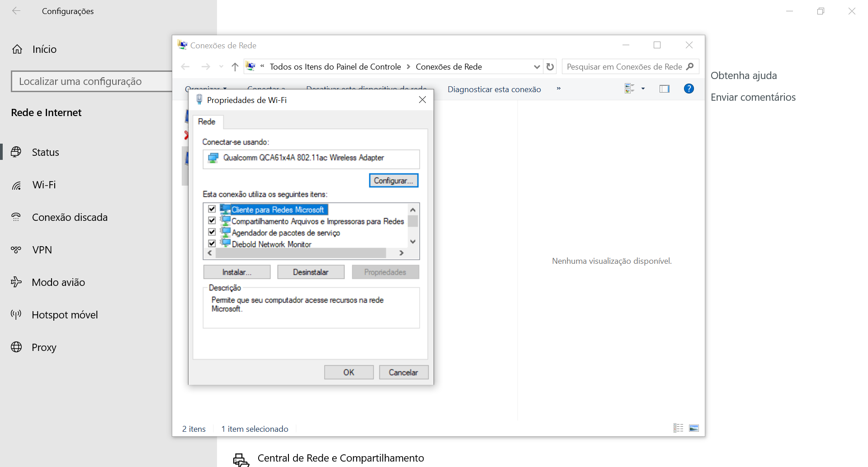Click Enviar comentários link
Screen dimensions: 868x467
tap(753, 97)
